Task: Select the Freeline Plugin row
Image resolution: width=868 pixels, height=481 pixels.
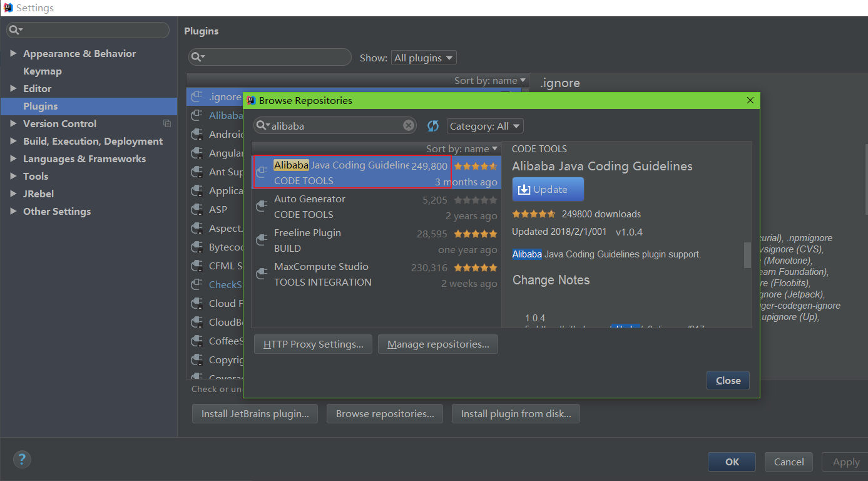Action: pos(376,240)
